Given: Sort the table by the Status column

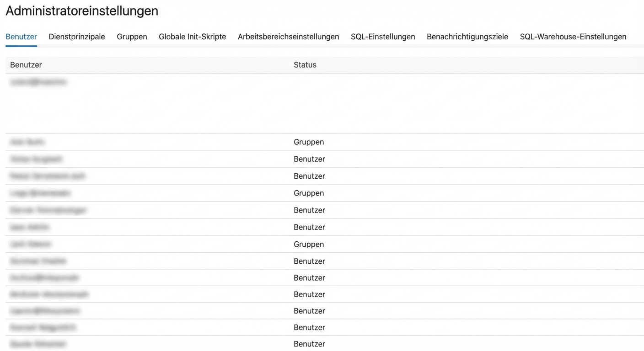Looking at the screenshot, I should 305,64.
